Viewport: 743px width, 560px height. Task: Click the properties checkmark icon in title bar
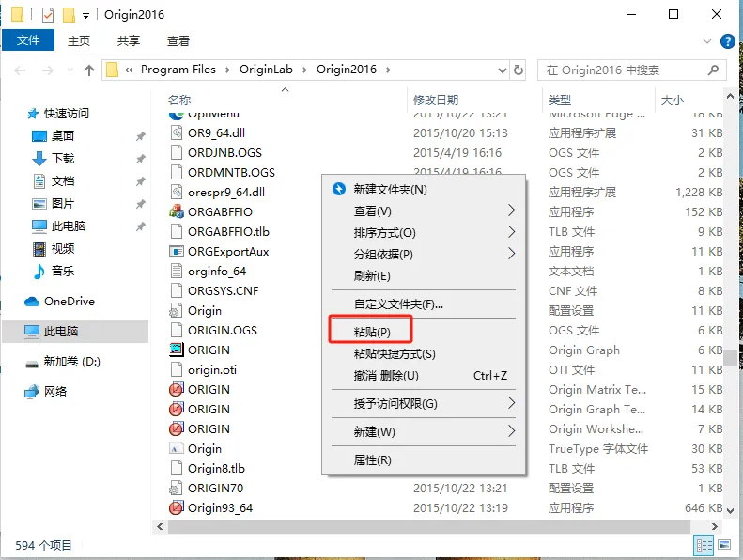click(x=48, y=15)
